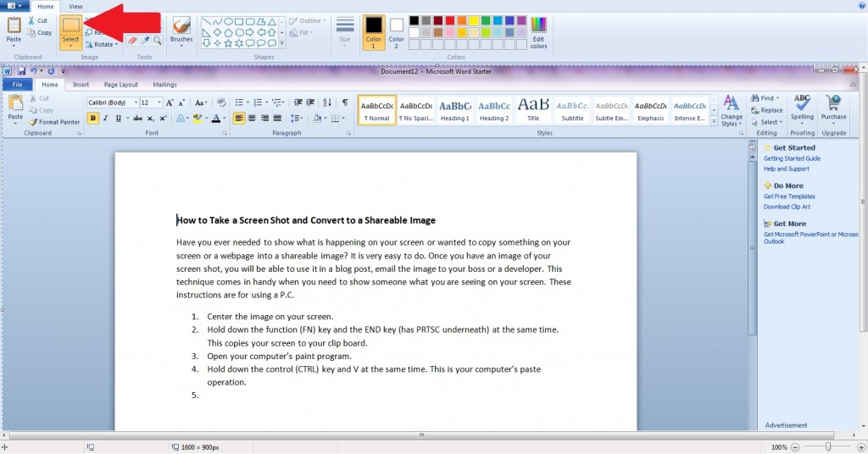The height and width of the screenshot is (454, 868).
Task: Open the Outline dropdown in Paint
Action: tap(307, 20)
